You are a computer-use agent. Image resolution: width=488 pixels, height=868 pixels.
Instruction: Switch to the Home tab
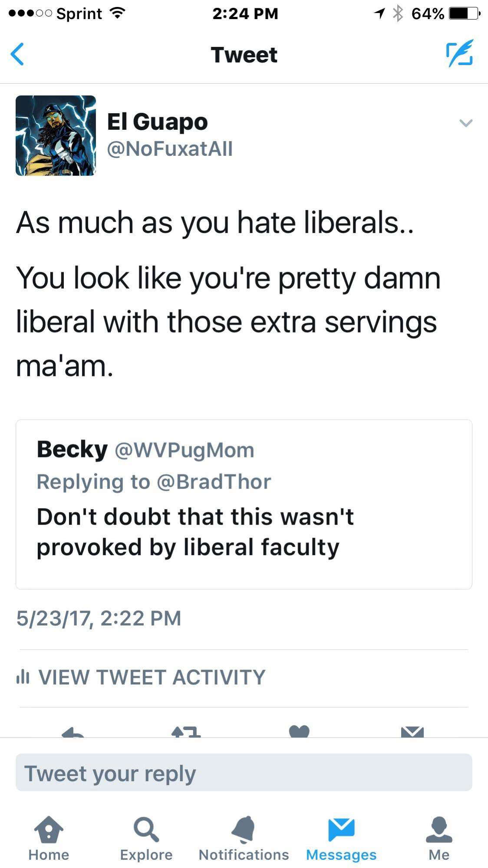[49, 838]
